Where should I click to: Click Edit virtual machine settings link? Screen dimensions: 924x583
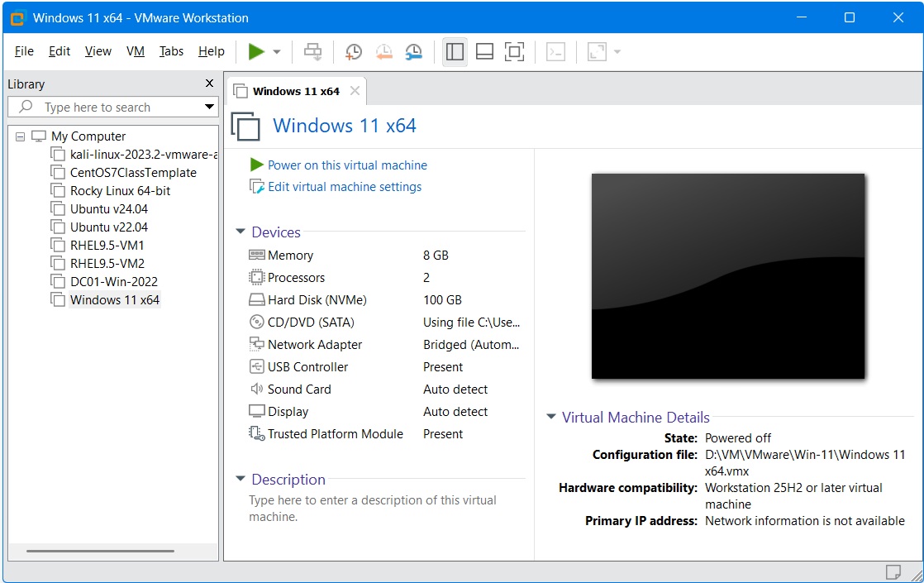pos(345,187)
